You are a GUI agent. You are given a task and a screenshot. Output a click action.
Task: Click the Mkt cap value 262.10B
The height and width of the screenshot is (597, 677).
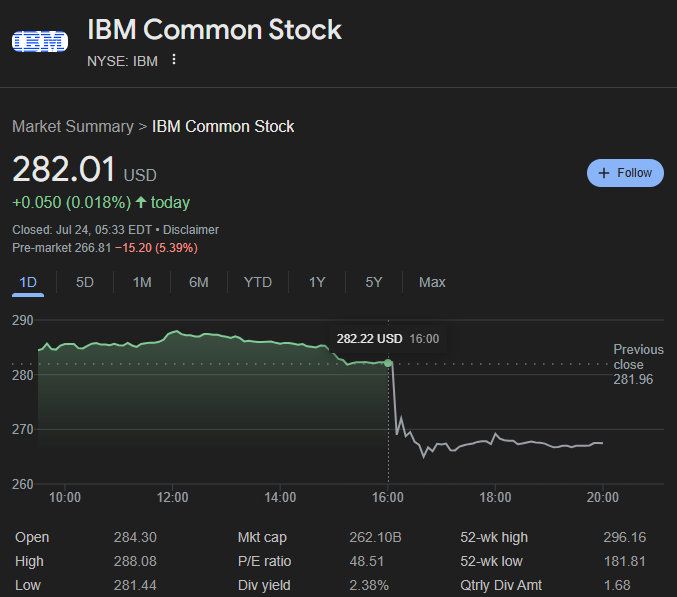coord(375,537)
